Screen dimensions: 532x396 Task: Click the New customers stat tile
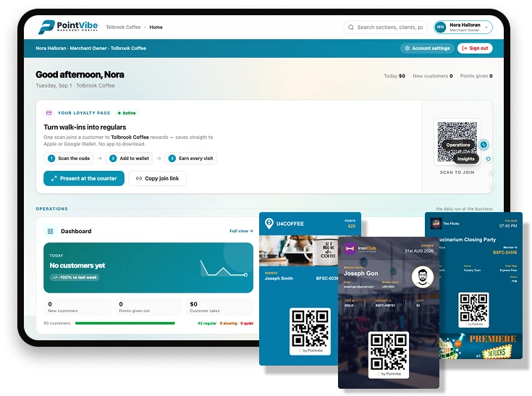(x=77, y=307)
